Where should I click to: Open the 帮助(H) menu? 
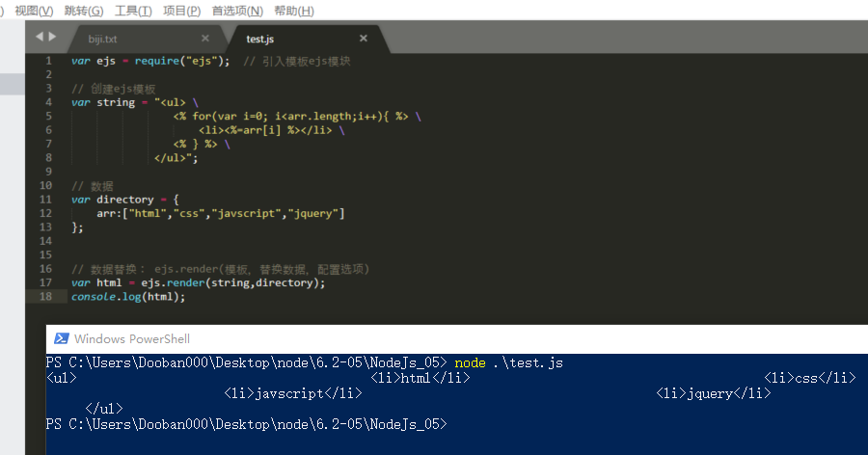[294, 11]
